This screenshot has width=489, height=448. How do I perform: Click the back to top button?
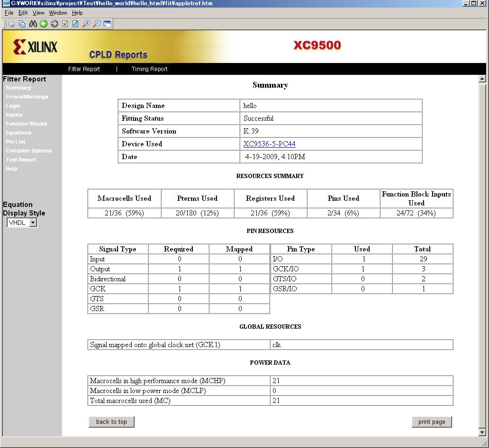[111, 422]
